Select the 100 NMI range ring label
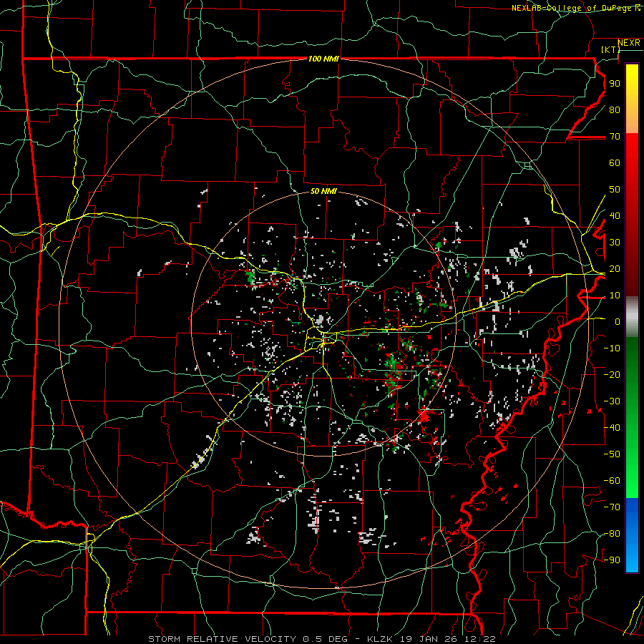 pyautogui.click(x=323, y=59)
